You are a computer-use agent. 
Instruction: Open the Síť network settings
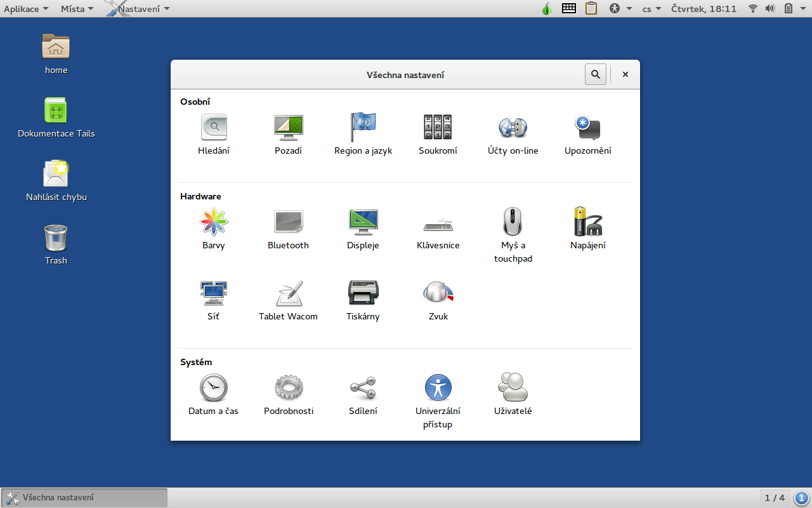[214, 300]
